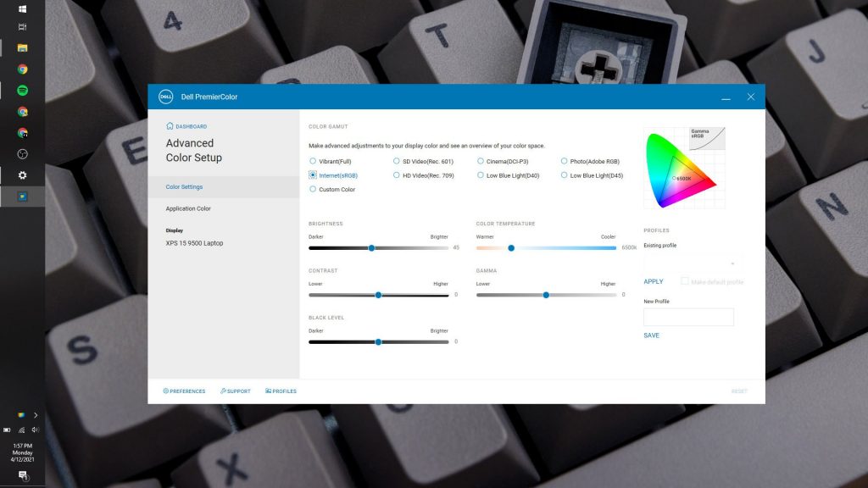This screenshot has width=868, height=488.
Task: Select the Cinema(DCI-P3) gamut
Action: (480, 161)
